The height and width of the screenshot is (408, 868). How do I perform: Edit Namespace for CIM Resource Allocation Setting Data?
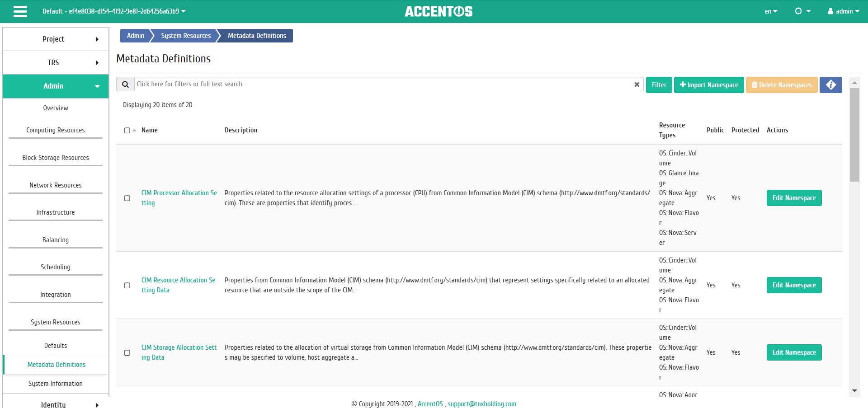794,285
